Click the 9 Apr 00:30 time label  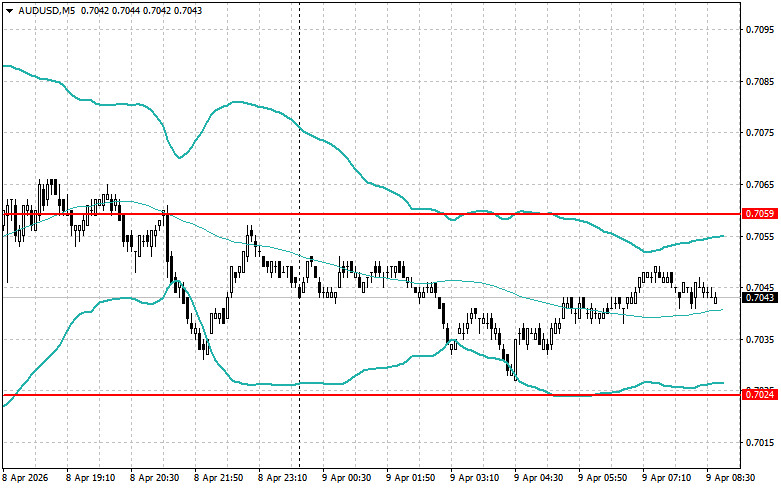tap(347, 478)
